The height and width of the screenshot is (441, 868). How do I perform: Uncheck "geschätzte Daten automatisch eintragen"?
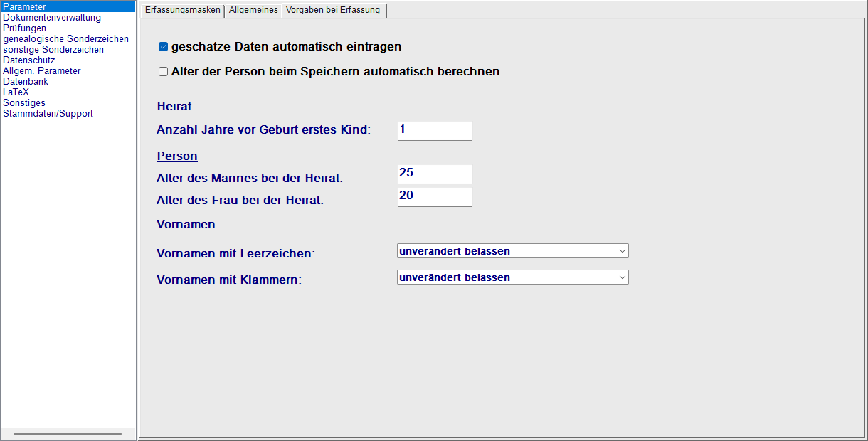163,46
